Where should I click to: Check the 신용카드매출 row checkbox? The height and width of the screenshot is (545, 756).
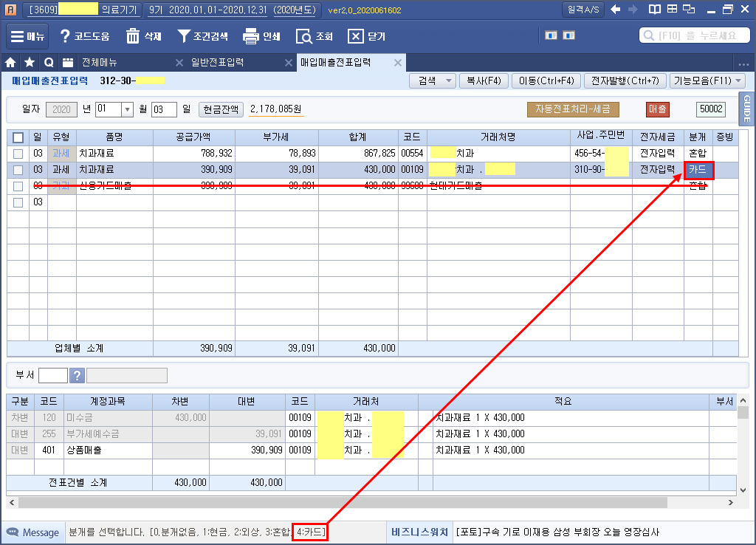18,186
